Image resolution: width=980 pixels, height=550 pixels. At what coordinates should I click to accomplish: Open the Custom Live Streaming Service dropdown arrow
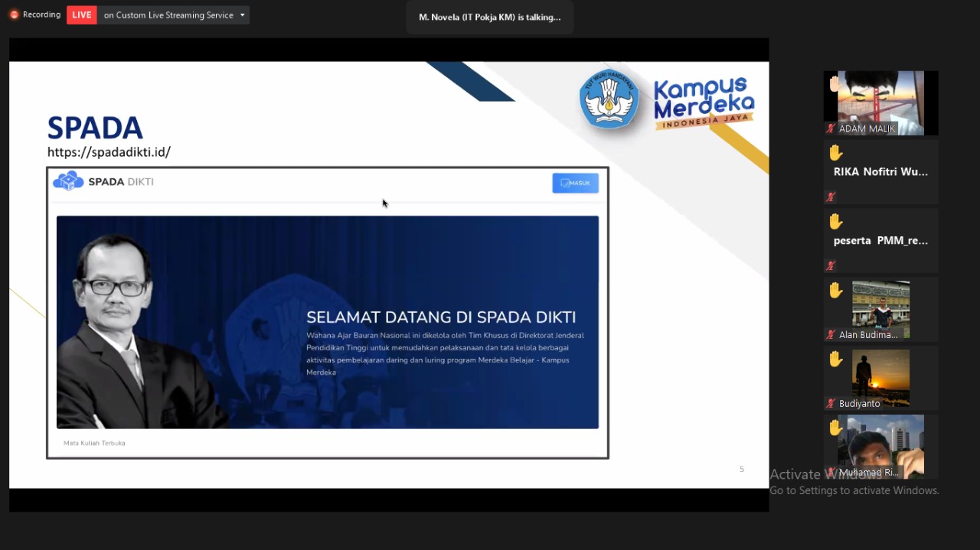pos(243,15)
